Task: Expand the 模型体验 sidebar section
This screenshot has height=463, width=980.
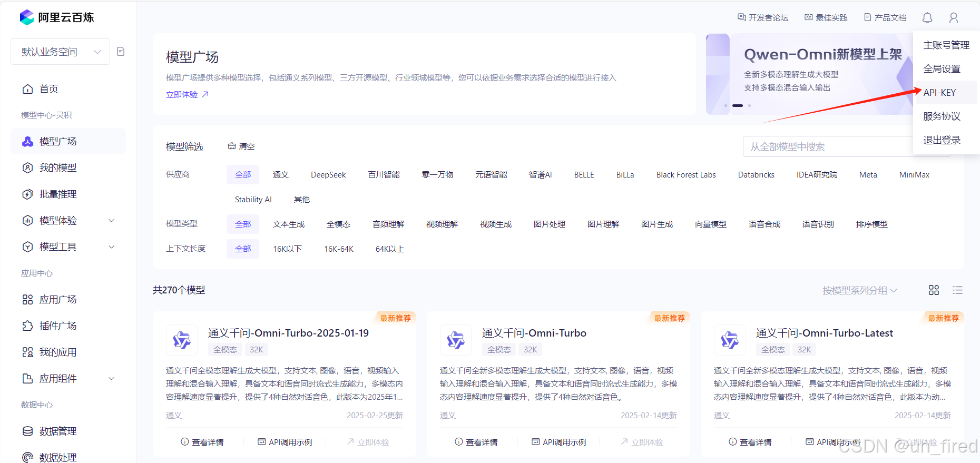Action: coord(68,221)
